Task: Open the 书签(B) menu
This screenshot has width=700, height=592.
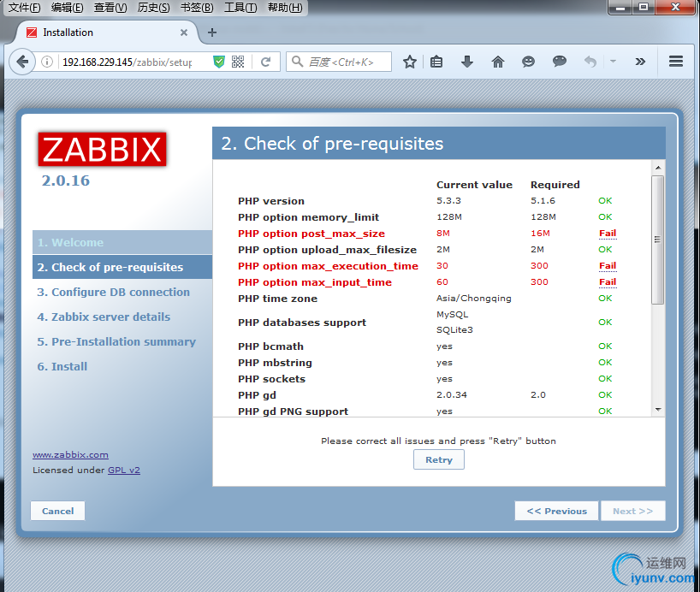Action: [197, 8]
